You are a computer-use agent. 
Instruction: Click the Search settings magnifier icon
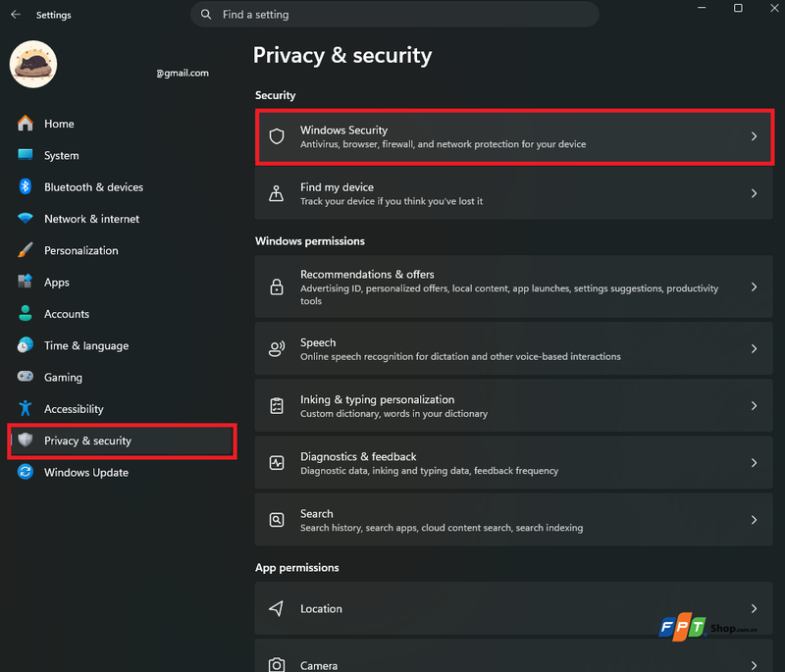pyautogui.click(x=277, y=520)
